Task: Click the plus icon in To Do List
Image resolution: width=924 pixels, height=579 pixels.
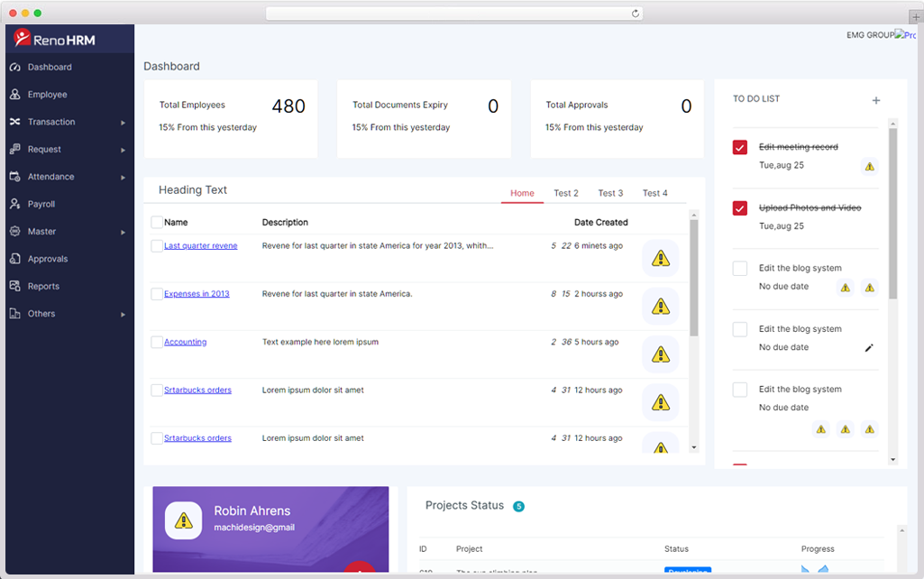Action: (x=875, y=100)
